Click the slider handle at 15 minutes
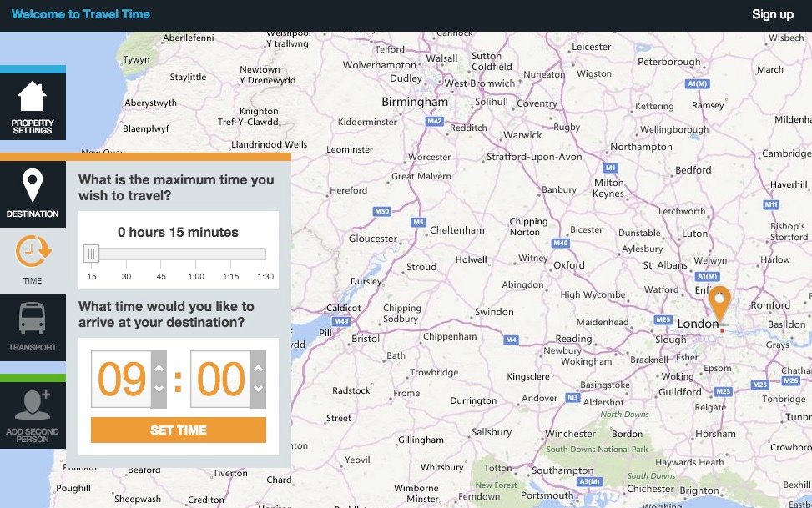The height and width of the screenshot is (508, 812). (x=91, y=254)
